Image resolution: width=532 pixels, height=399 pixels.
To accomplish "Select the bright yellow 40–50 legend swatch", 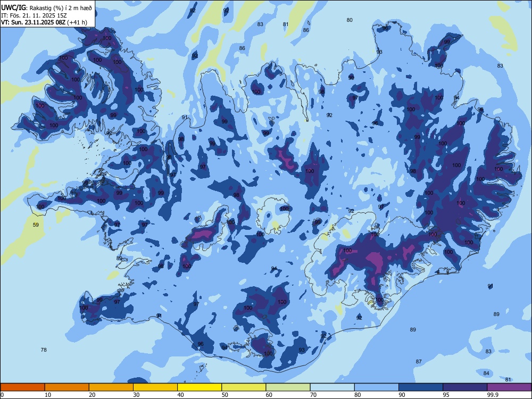I will 199,387.
